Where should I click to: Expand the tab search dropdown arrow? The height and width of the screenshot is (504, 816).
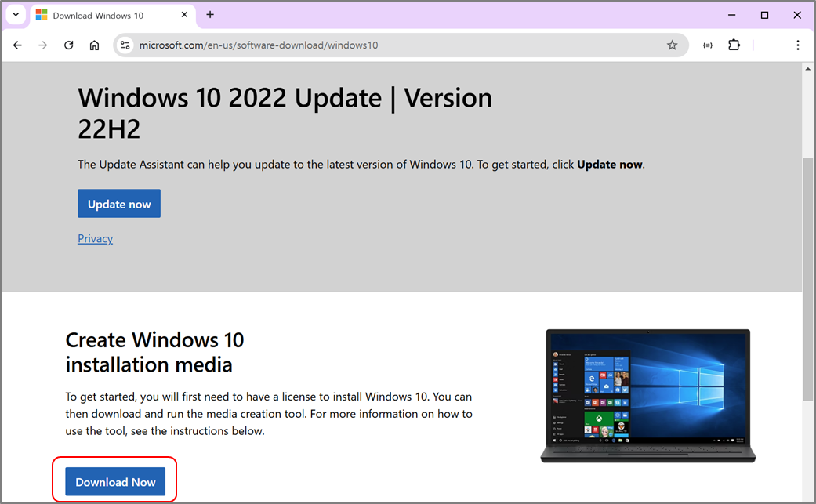pyautogui.click(x=16, y=15)
